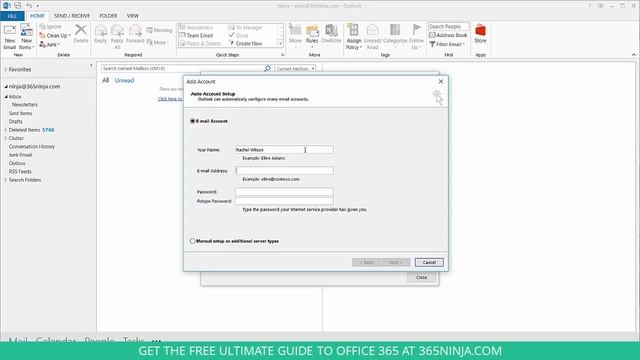Open the Outbox folder
The image size is (640, 360).
pyautogui.click(x=17, y=163)
